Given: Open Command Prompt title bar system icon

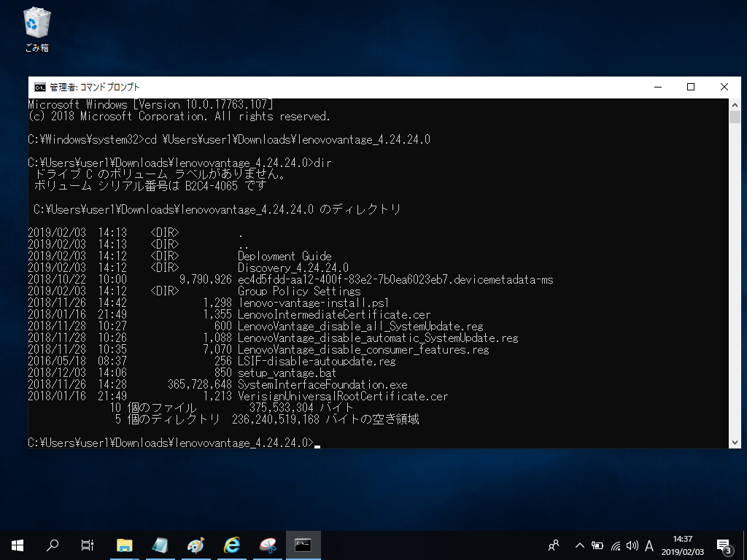Looking at the screenshot, I should (40, 87).
